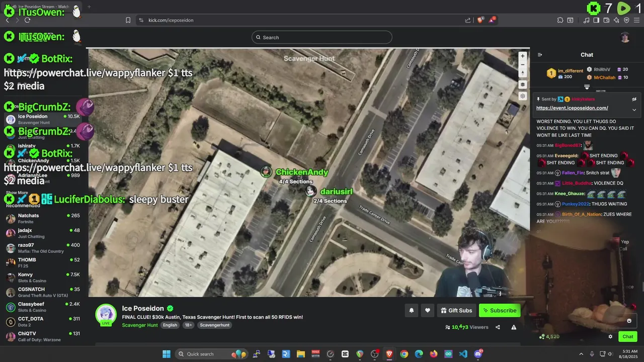Open BigBoned87 chat username
The image size is (644, 362).
coord(568,145)
